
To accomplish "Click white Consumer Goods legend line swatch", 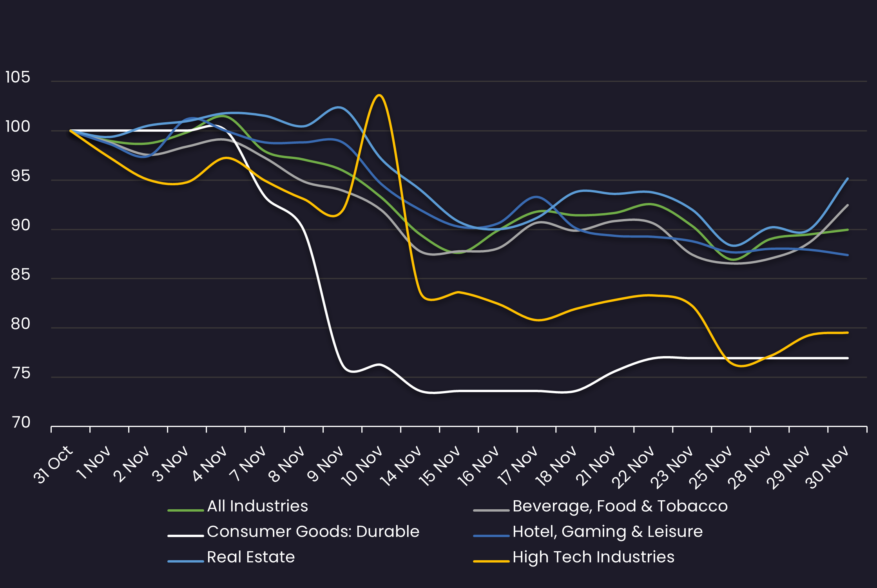I will pyautogui.click(x=185, y=536).
